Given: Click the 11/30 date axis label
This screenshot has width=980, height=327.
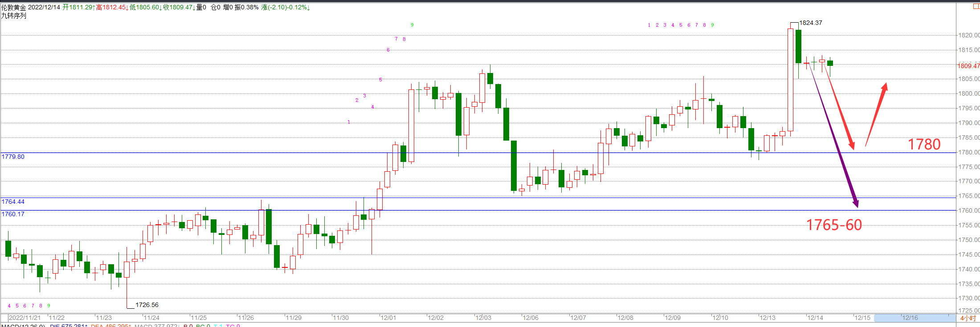Looking at the screenshot, I should 341,318.
